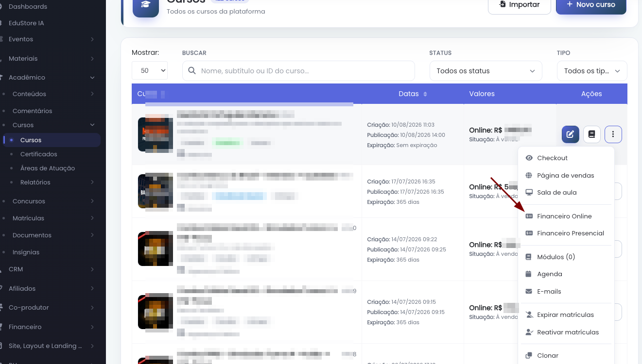The width and height of the screenshot is (642, 364).
Task: Select Financeiro Online menu entry
Action: click(x=566, y=216)
